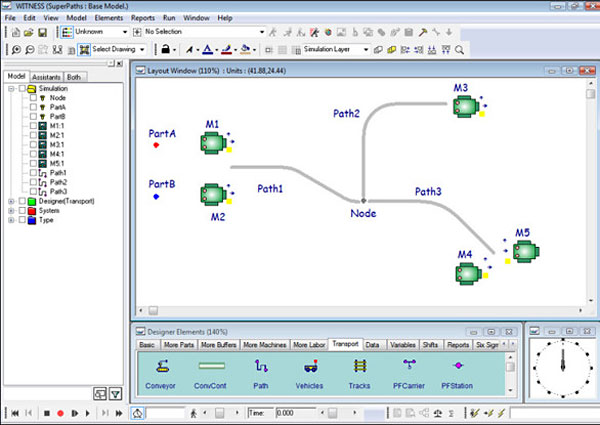The height and width of the screenshot is (425, 600).
Task: Switch to the Variables designer tab
Action: tap(403, 345)
